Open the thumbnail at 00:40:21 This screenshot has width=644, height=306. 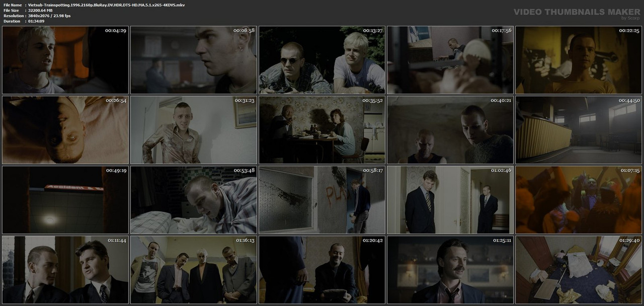point(450,130)
